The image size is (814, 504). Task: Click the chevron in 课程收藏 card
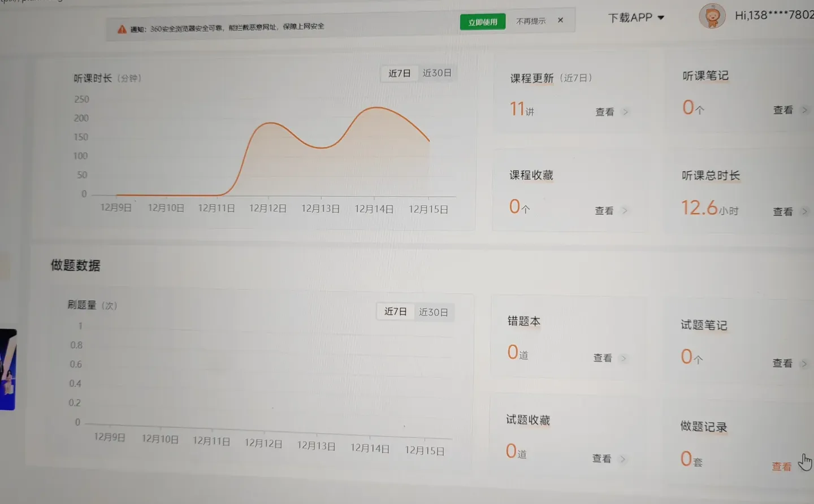[625, 211]
